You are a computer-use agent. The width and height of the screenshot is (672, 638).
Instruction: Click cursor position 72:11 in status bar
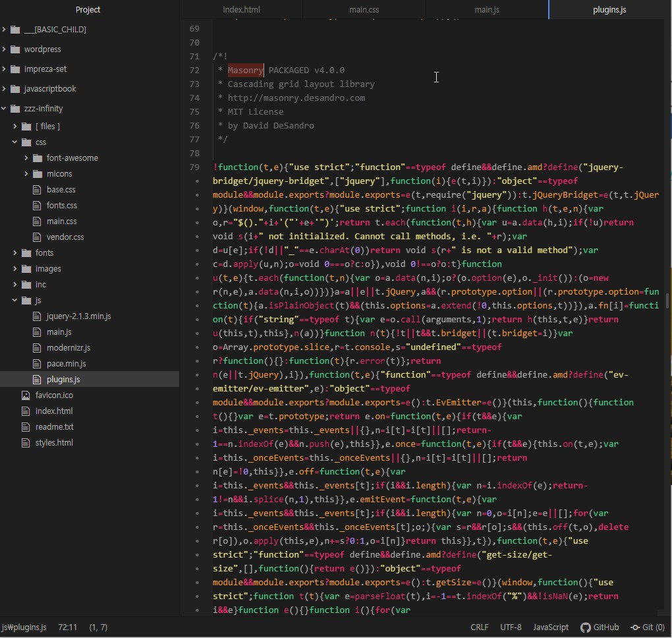point(67,627)
